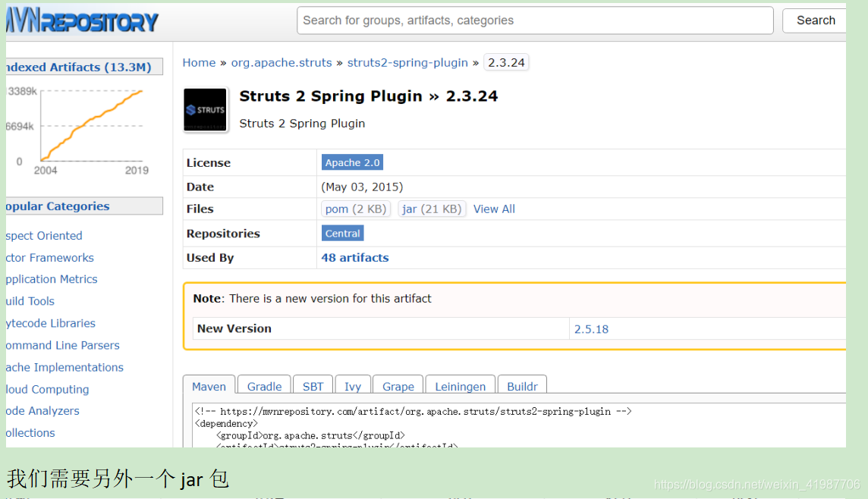Click the indexed artifacts growth chart

[x=77, y=130]
